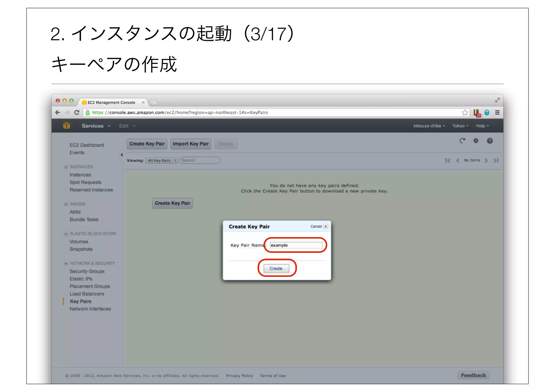Viewport: 555px width, 392px height.
Task: Open Chrome hamburger menu icon
Action: (497, 112)
